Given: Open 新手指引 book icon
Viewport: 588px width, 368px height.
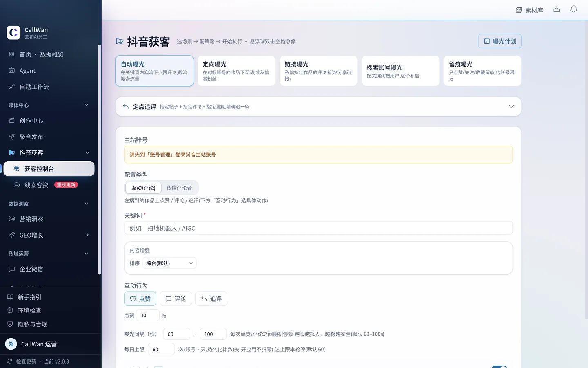Looking at the screenshot, I should (10, 297).
